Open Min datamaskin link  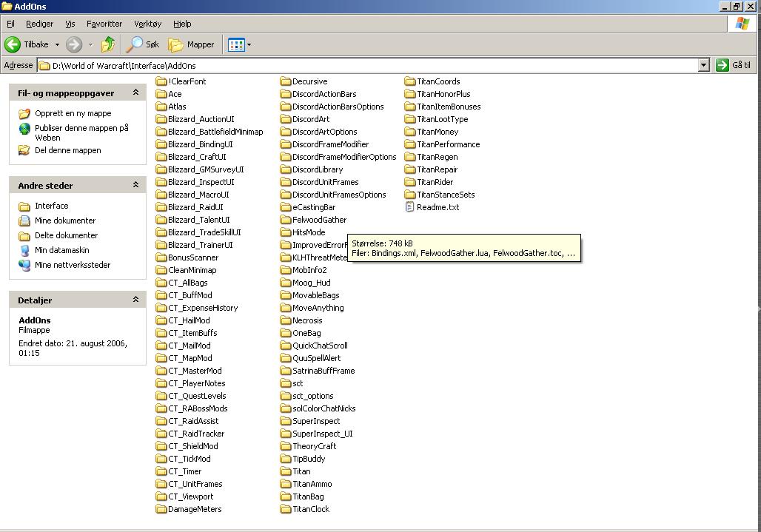pyautogui.click(x=62, y=250)
